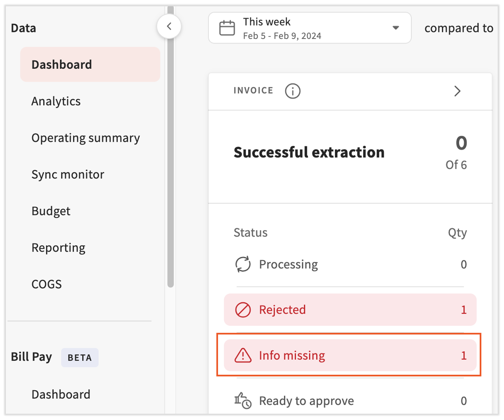504x420 pixels.
Task: Select COGS from the sidebar
Action: coord(47,284)
